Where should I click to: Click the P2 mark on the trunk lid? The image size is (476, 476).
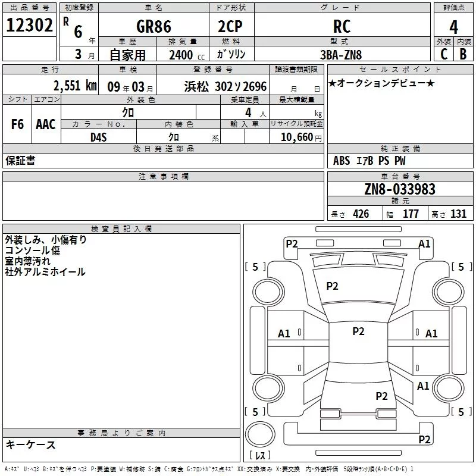coord(381,396)
